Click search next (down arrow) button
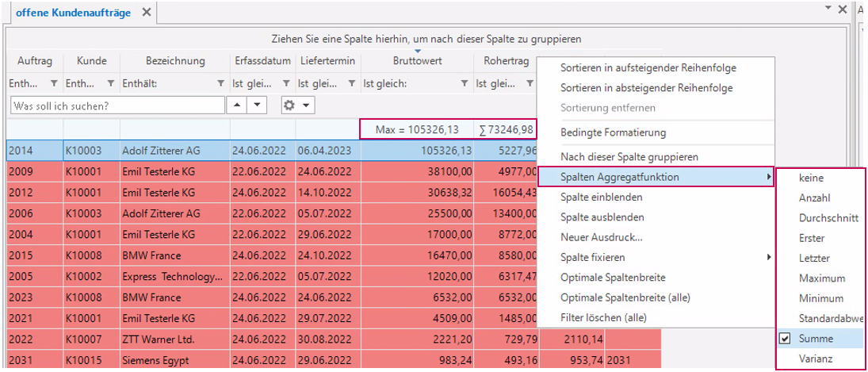868x372 pixels. coord(257,105)
